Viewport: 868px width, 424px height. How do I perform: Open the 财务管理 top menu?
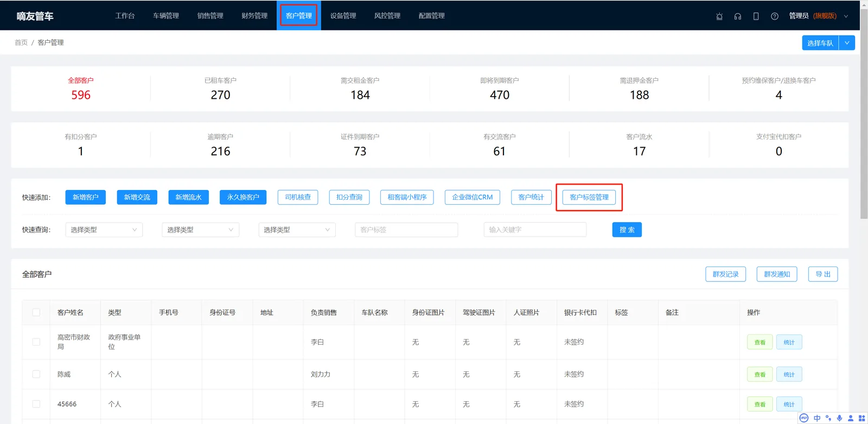[254, 16]
